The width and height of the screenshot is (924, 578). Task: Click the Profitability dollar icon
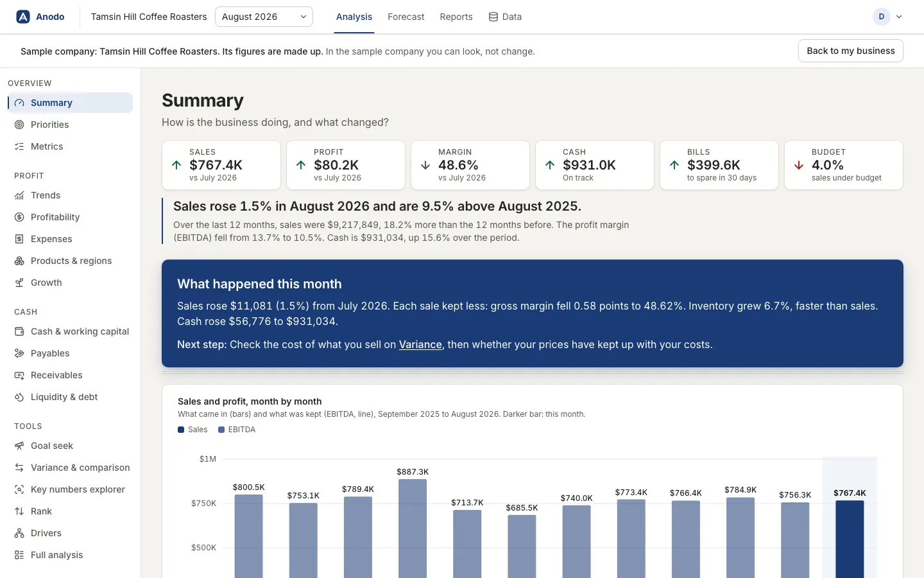pyautogui.click(x=19, y=217)
